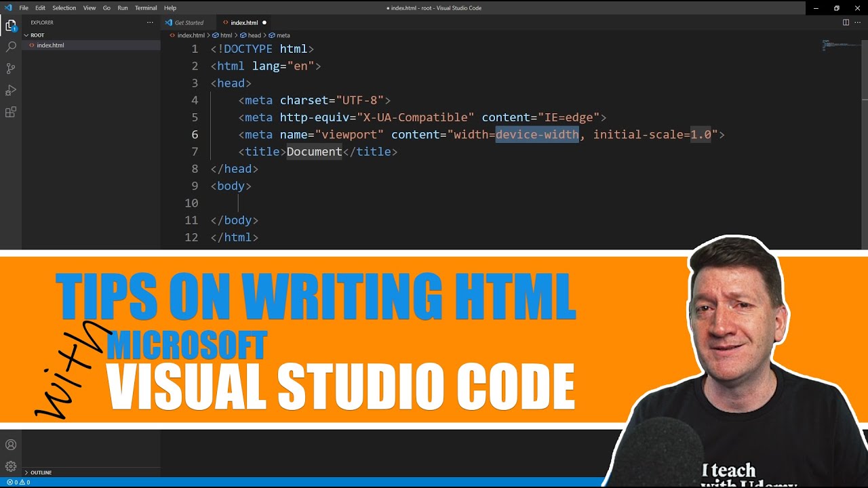
Task: Click the "UTF-8" charset value
Action: click(360, 100)
